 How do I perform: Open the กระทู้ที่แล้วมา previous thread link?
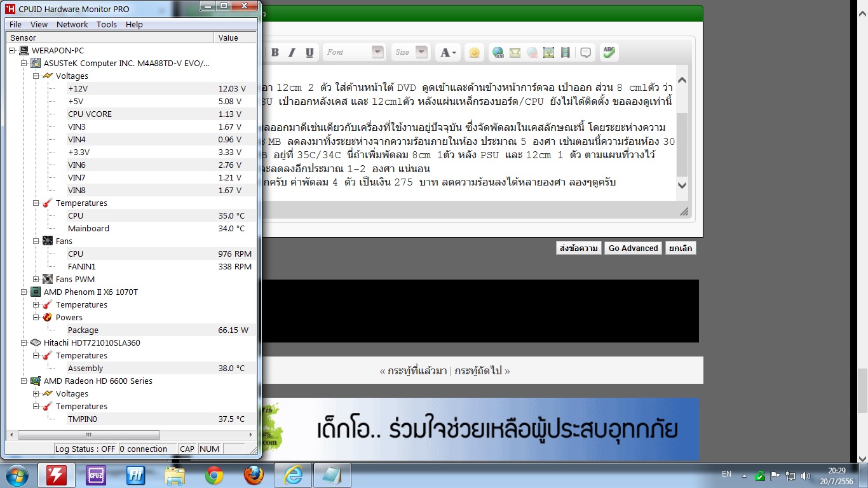tap(417, 370)
